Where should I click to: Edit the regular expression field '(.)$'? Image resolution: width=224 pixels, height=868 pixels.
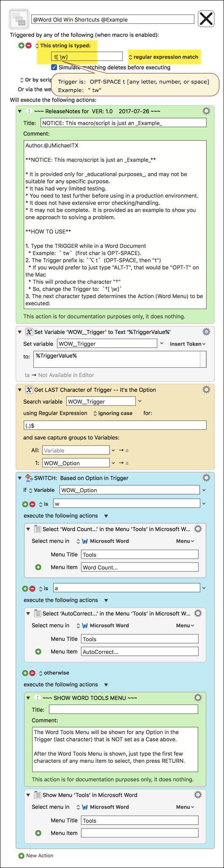(x=115, y=425)
